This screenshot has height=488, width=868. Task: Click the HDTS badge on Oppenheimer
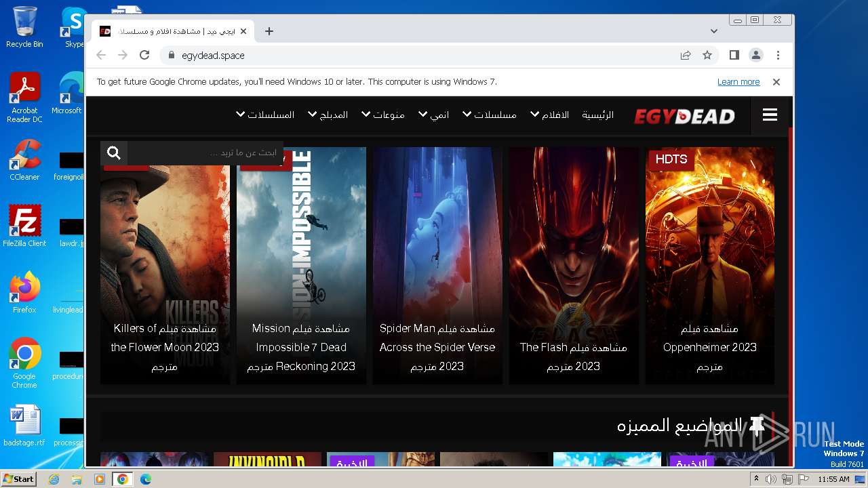click(671, 159)
